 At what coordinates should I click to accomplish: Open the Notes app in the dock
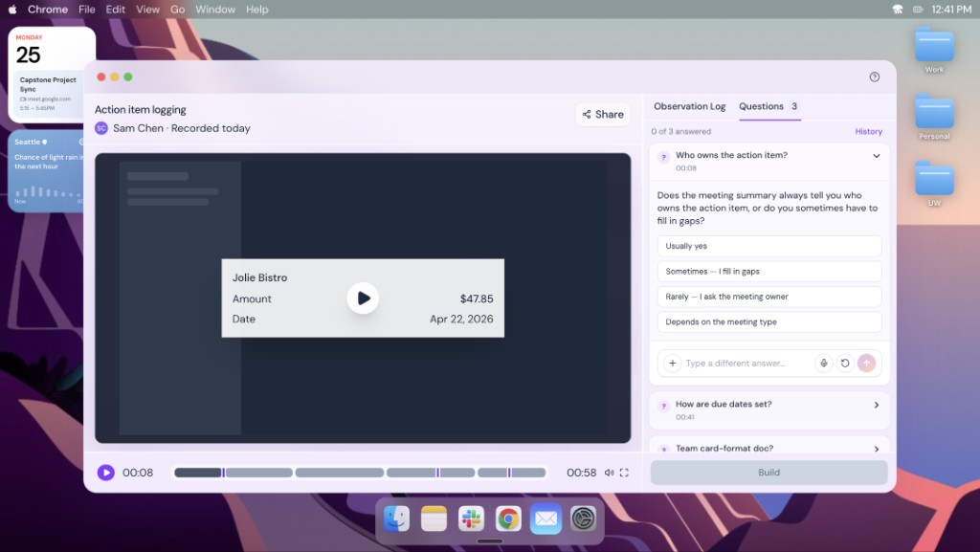(x=434, y=519)
